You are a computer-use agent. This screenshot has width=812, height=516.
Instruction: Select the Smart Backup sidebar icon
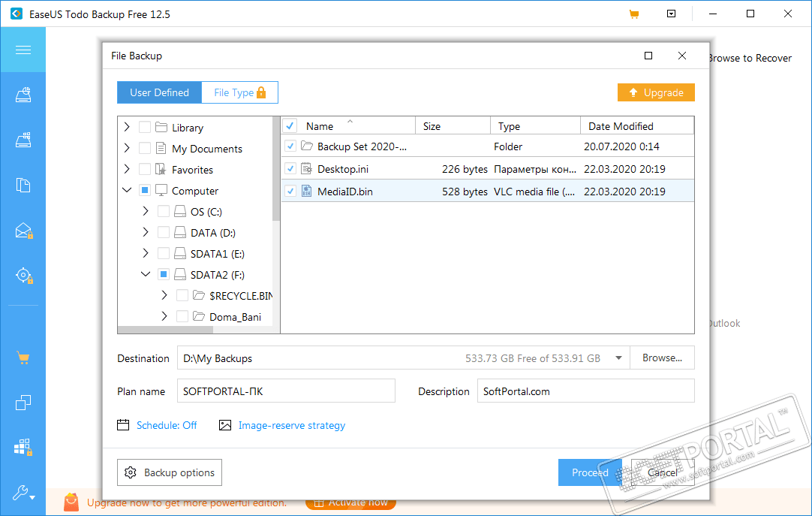[x=24, y=275]
